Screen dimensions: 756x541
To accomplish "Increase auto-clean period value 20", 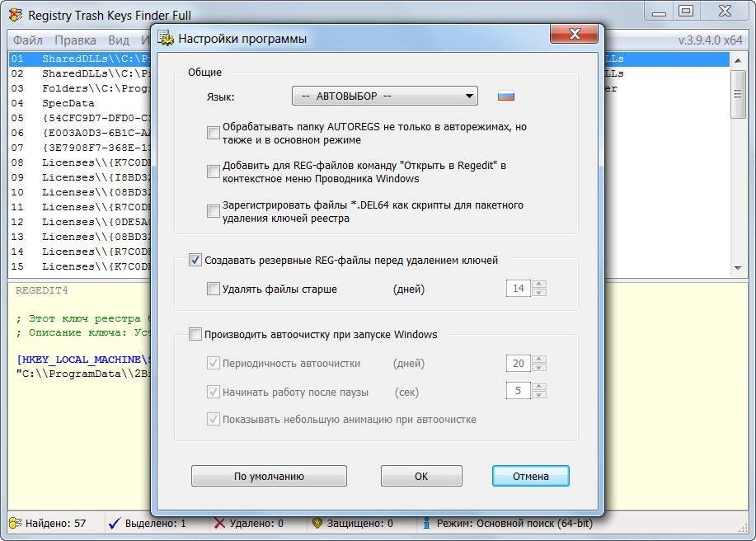I will pyautogui.click(x=539, y=360).
